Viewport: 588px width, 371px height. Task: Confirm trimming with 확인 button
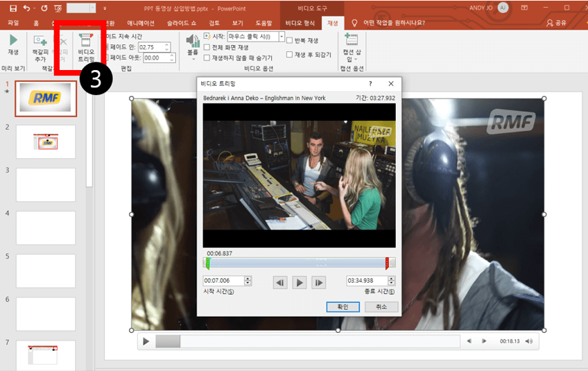(343, 307)
